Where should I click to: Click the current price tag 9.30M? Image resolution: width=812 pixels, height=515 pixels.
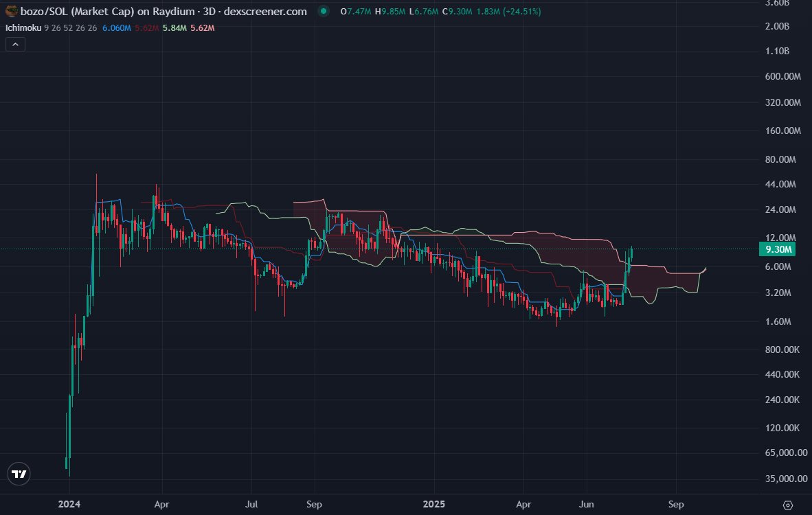point(778,249)
